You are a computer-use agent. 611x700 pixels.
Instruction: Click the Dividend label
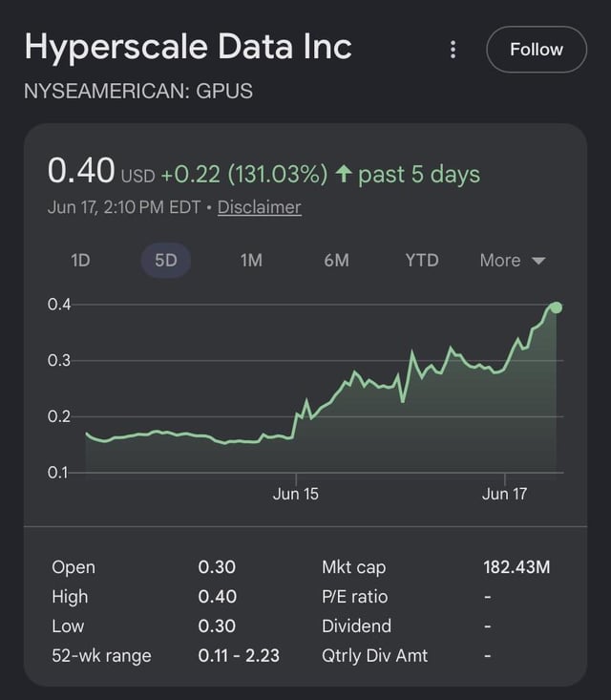pos(357,626)
